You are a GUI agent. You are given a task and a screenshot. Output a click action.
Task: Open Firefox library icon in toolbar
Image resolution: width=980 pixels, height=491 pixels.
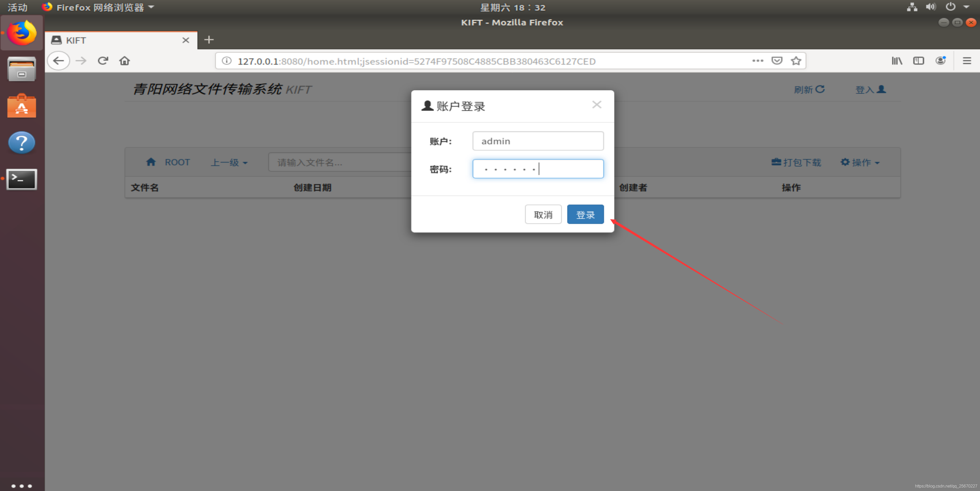[897, 61]
